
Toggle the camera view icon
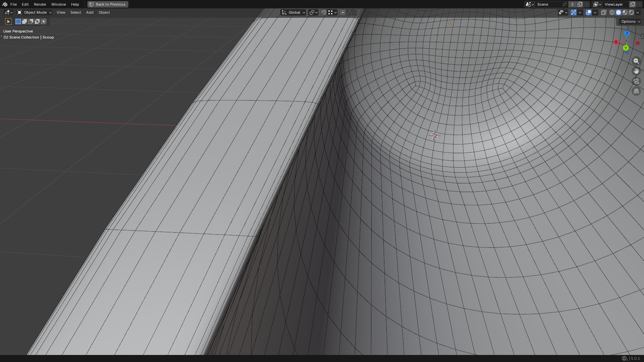tap(636, 81)
